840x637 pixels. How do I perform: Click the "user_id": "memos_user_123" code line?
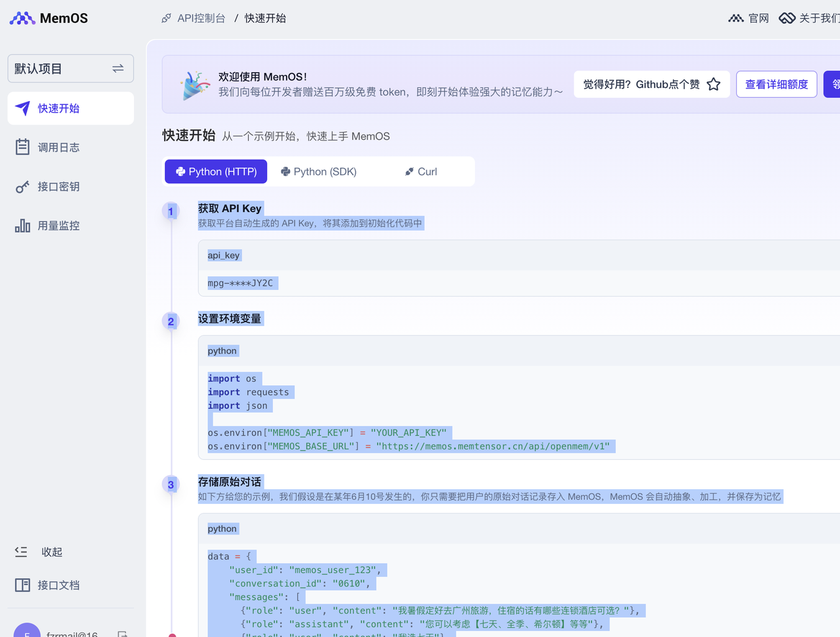click(x=305, y=569)
